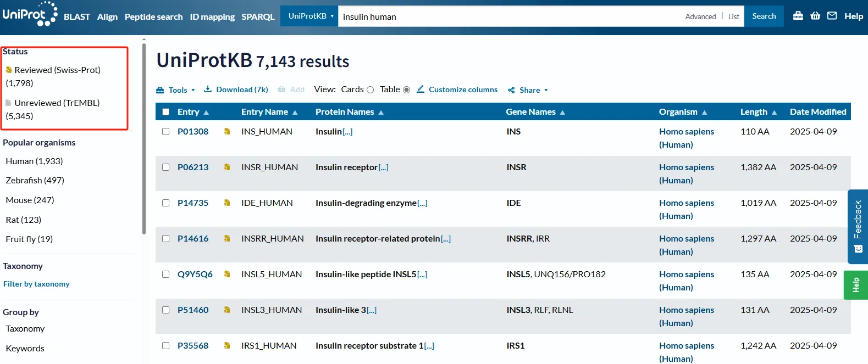
Task: Go to ID mapping in the navigation
Action: pos(212,17)
